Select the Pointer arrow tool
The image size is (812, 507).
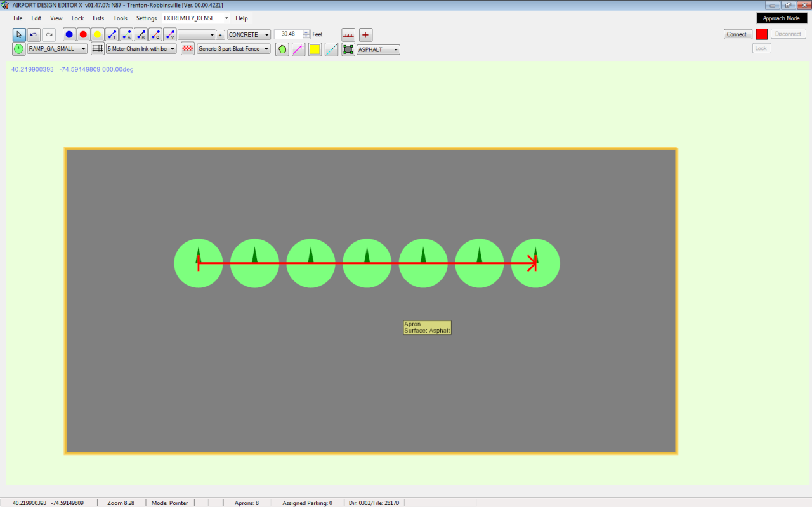click(x=19, y=34)
